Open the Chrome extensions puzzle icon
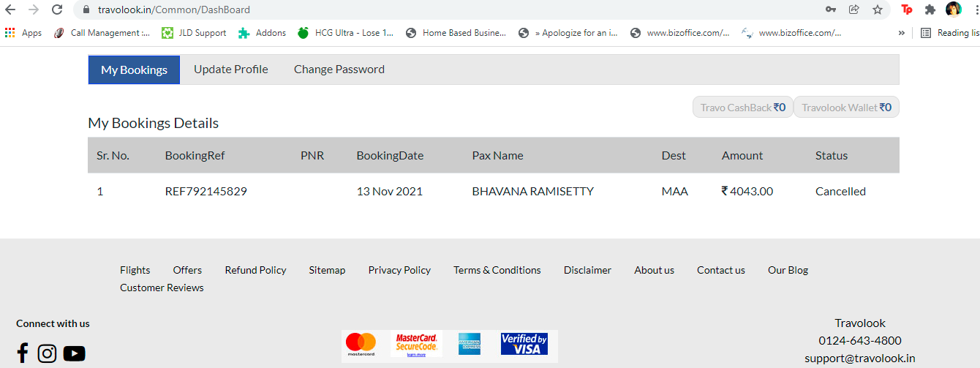Image resolution: width=980 pixels, height=368 pixels. click(930, 10)
